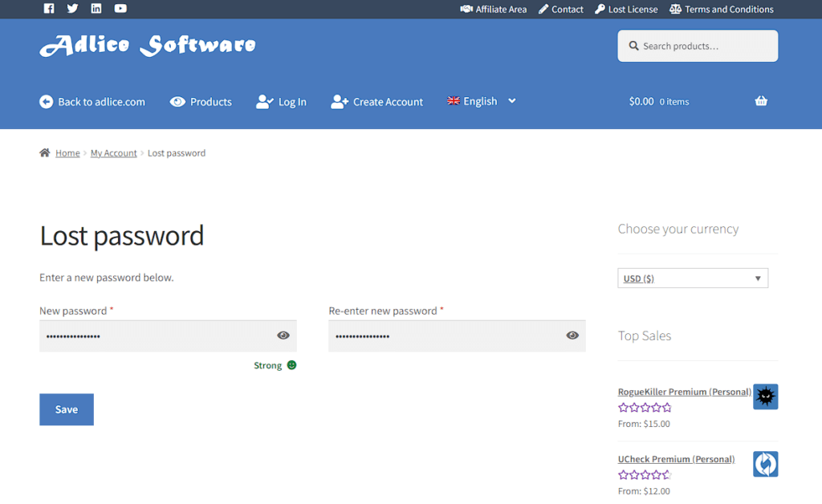822x504 pixels.
Task: Open the YouTube social icon
Action: coord(120,9)
